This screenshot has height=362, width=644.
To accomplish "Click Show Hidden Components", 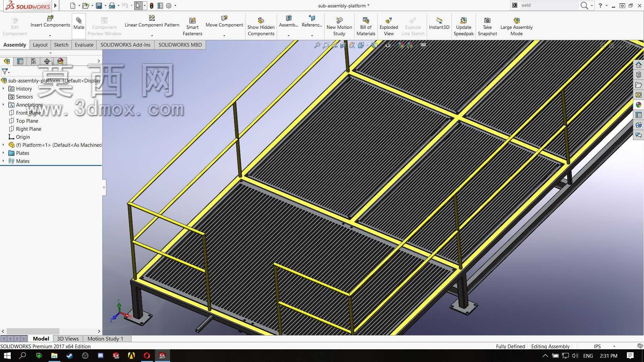I will pos(261,27).
